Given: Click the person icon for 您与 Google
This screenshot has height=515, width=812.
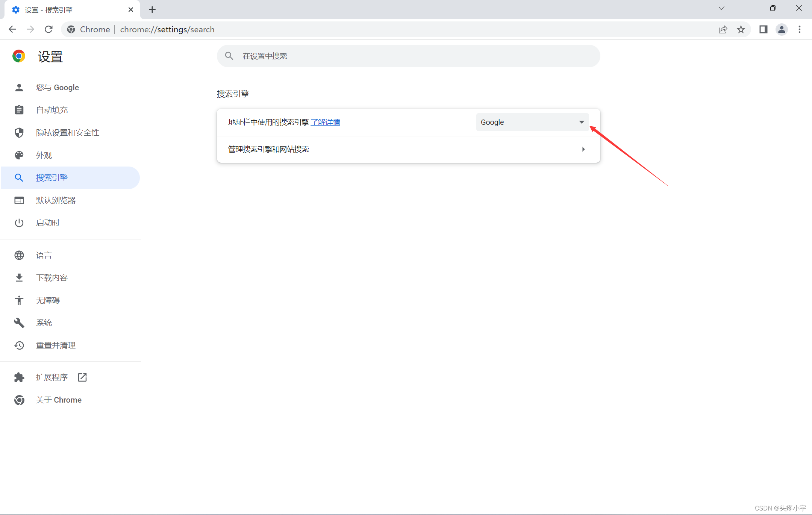Looking at the screenshot, I should pyautogui.click(x=19, y=88).
